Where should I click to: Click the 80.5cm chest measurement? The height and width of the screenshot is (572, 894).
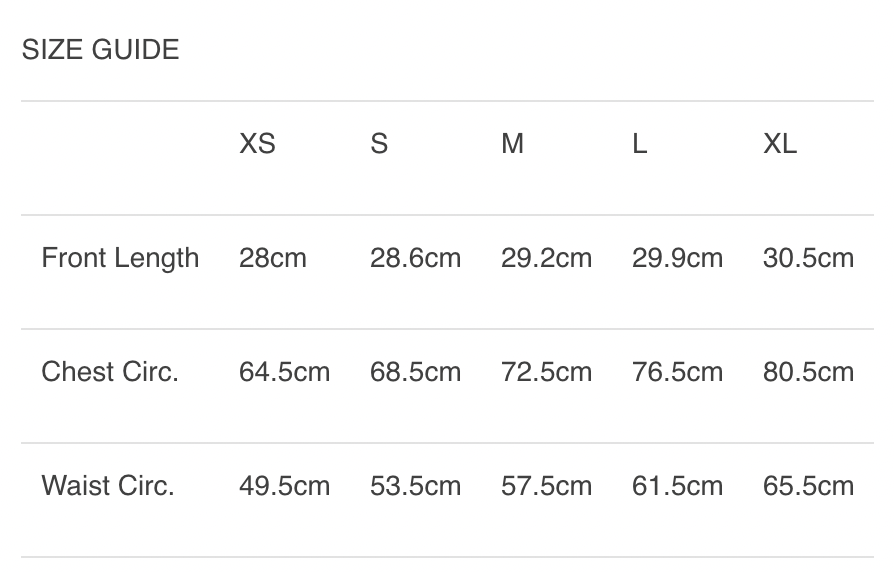(x=808, y=372)
